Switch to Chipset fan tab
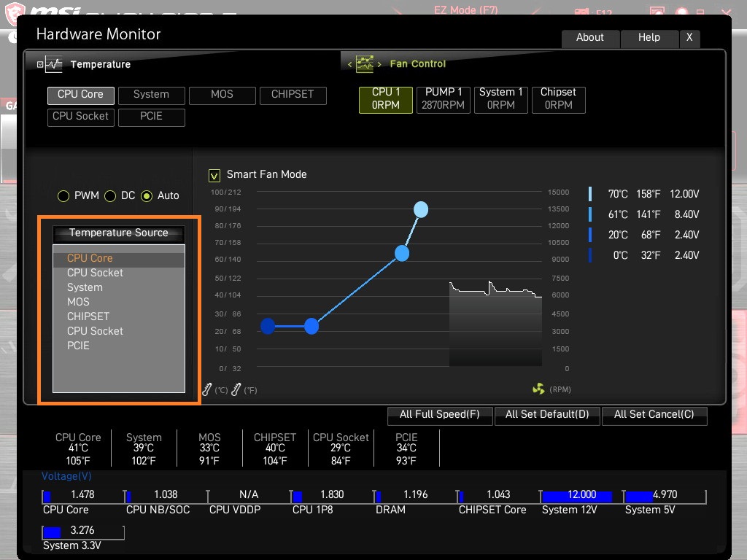 tap(558, 99)
